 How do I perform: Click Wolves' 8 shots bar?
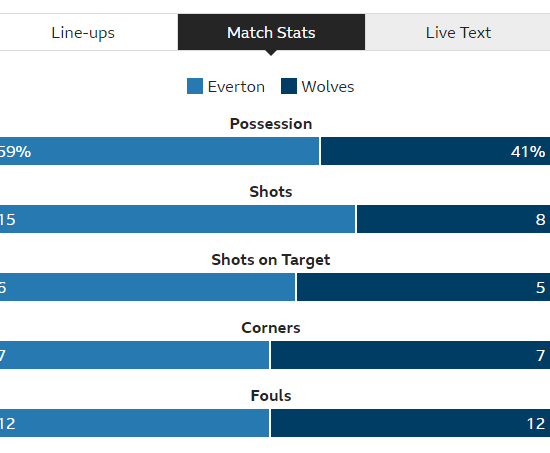454,219
